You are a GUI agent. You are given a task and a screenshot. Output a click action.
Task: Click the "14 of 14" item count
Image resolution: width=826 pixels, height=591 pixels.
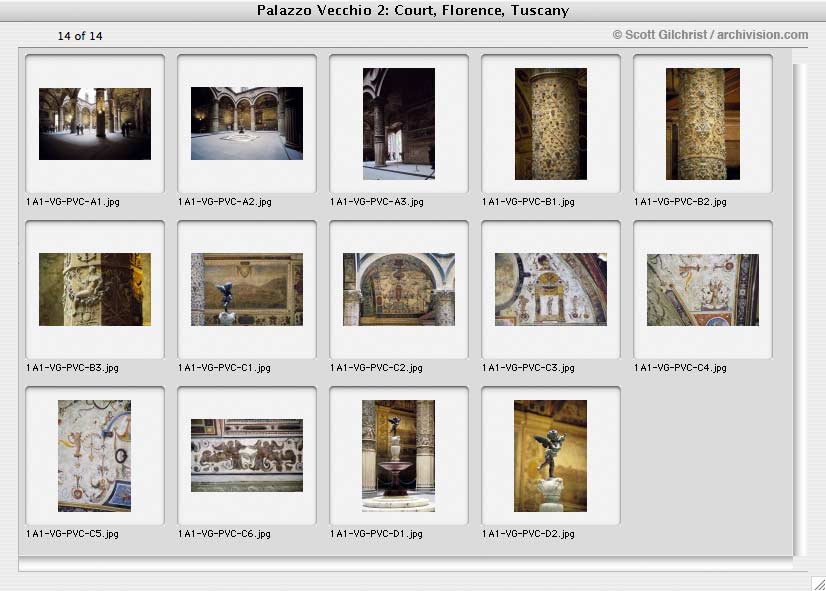click(x=80, y=36)
